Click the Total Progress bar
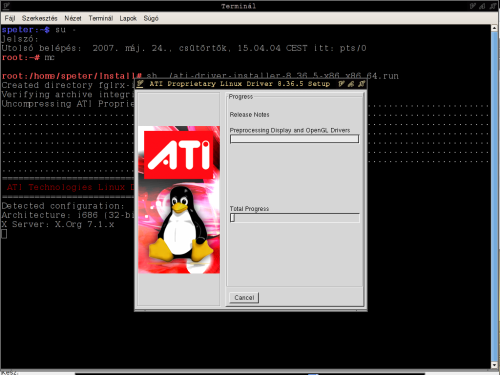Image resolution: width=500 pixels, height=375 pixels. (x=294, y=218)
